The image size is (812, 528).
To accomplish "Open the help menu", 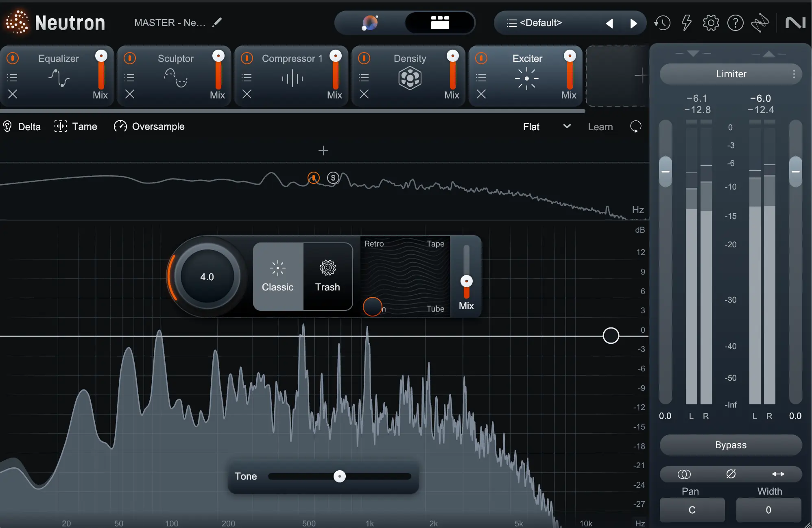I will pos(736,23).
